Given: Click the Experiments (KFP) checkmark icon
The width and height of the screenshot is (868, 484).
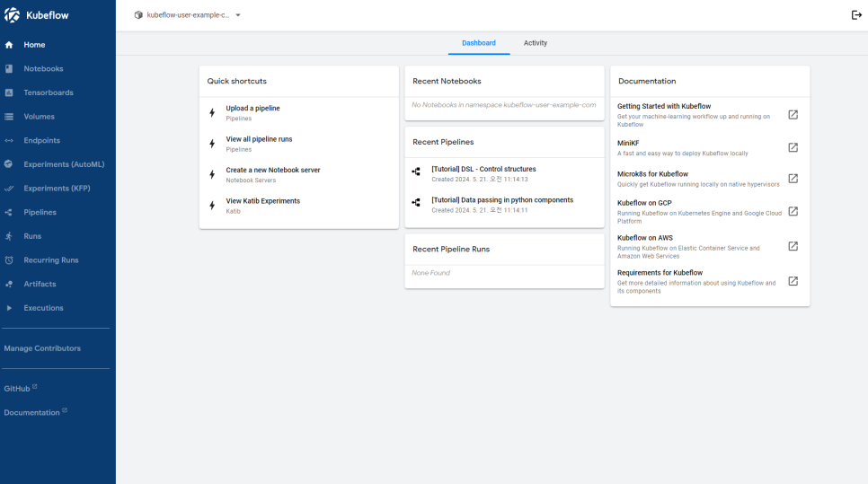Looking at the screenshot, I should pos(9,188).
